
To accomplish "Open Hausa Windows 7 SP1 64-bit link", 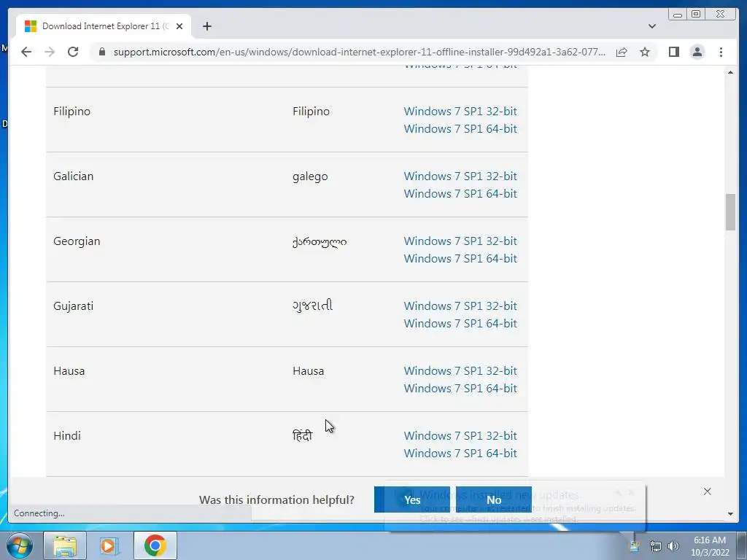I will click(x=460, y=388).
